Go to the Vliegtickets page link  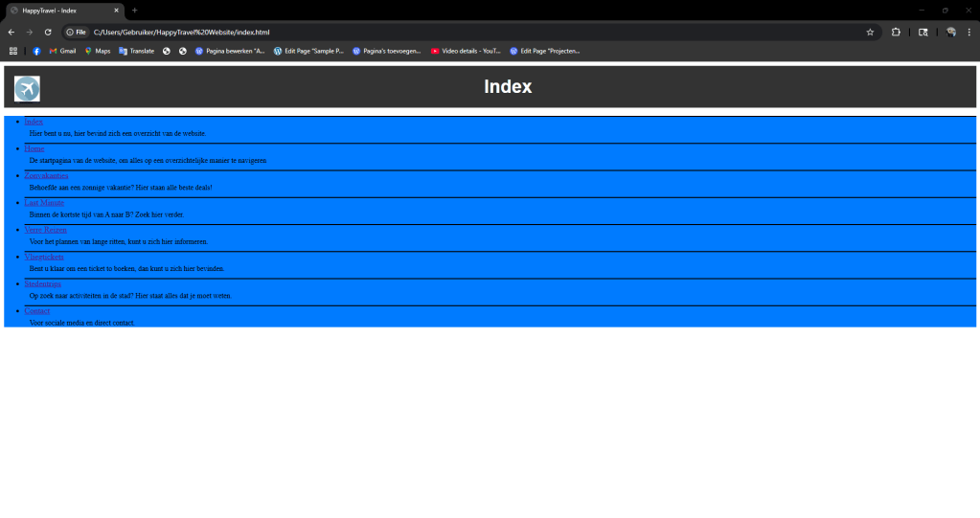click(44, 258)
